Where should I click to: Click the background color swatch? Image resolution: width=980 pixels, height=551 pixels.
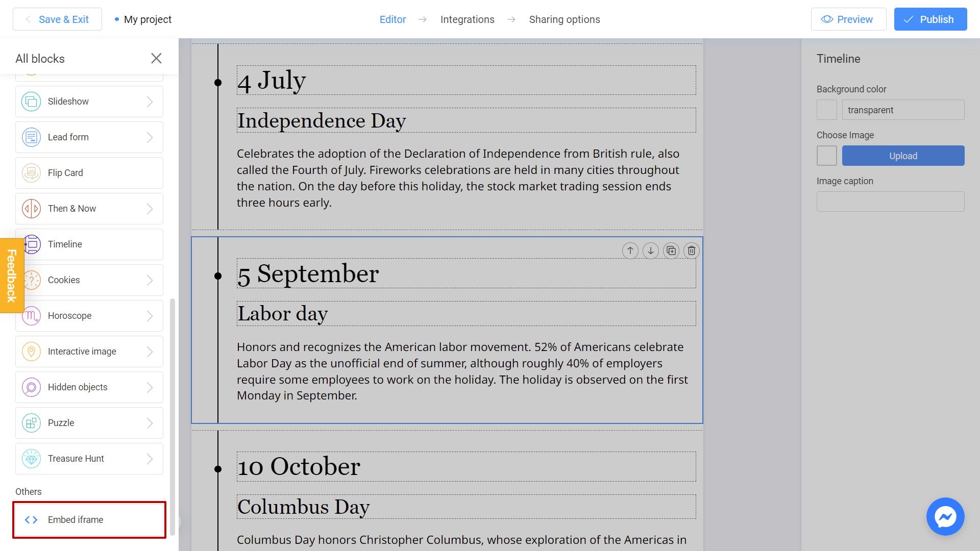tap(826, 110)
